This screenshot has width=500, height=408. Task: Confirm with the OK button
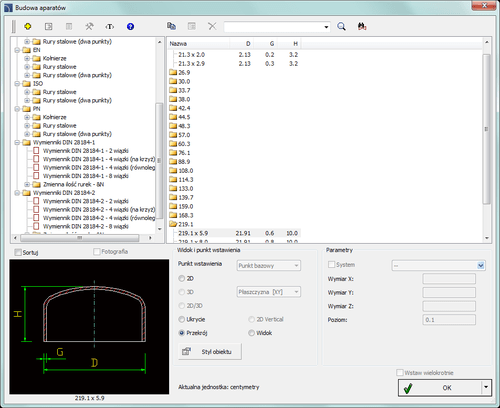440,388
